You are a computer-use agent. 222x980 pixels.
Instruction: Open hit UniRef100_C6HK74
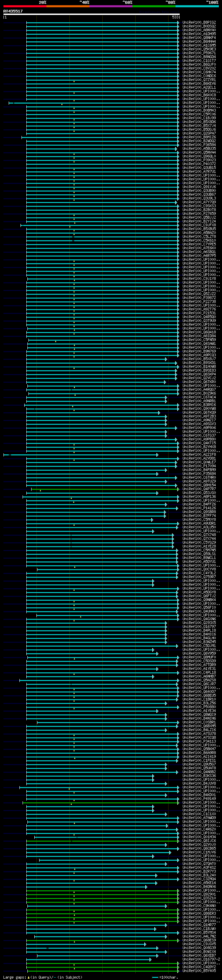click(x=199, y=72)
